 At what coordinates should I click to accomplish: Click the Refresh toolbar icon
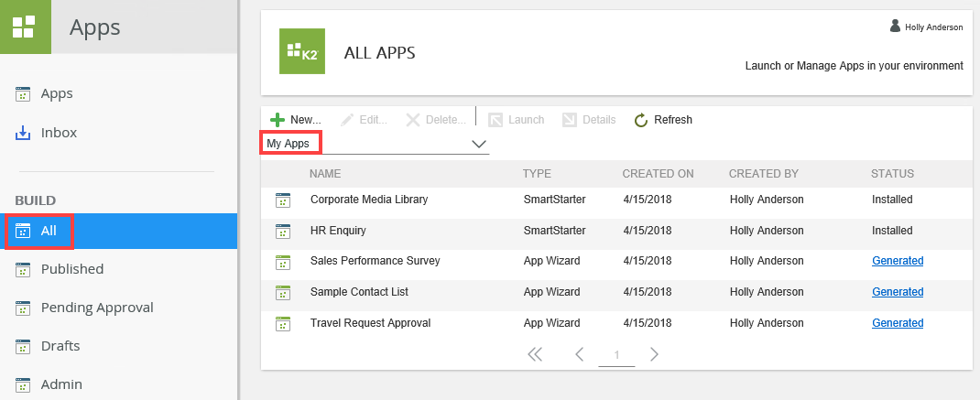point(641,120)
